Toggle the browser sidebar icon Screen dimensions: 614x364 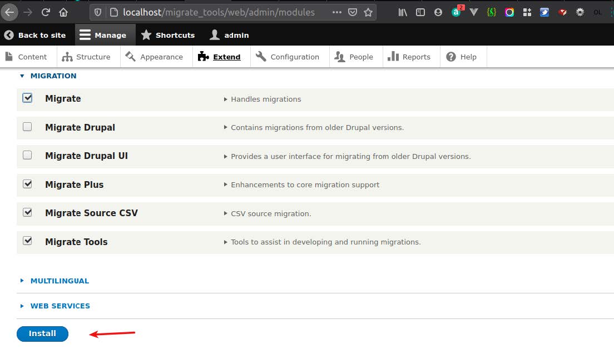pos(420,13)
